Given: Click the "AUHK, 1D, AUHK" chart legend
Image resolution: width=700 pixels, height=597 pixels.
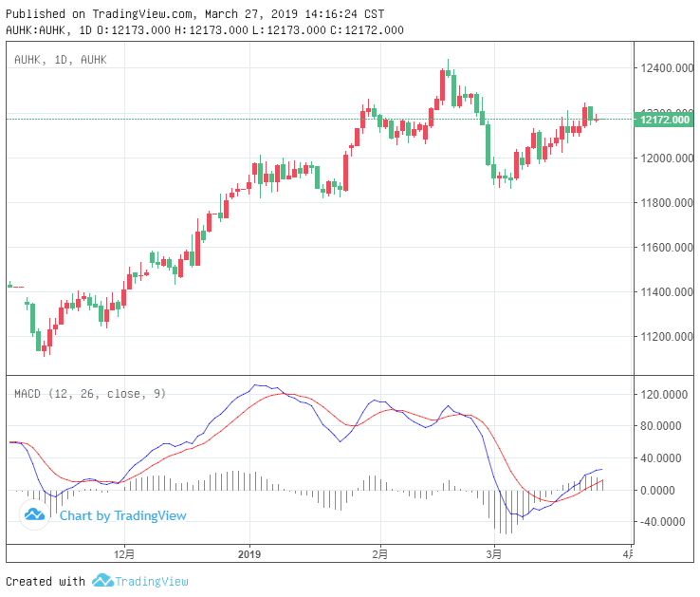Looking at the screenshot, I should click(61, 60).
